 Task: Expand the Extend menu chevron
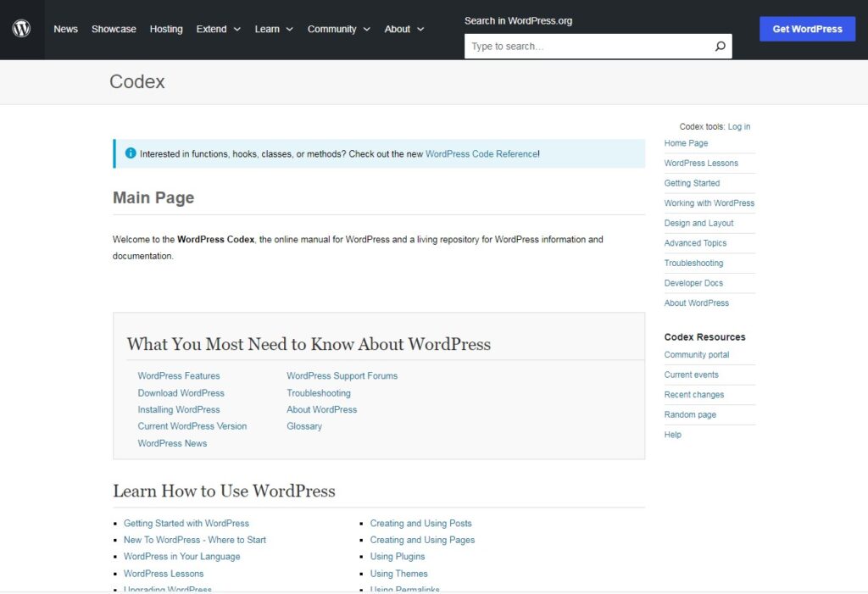pos(237,30)
